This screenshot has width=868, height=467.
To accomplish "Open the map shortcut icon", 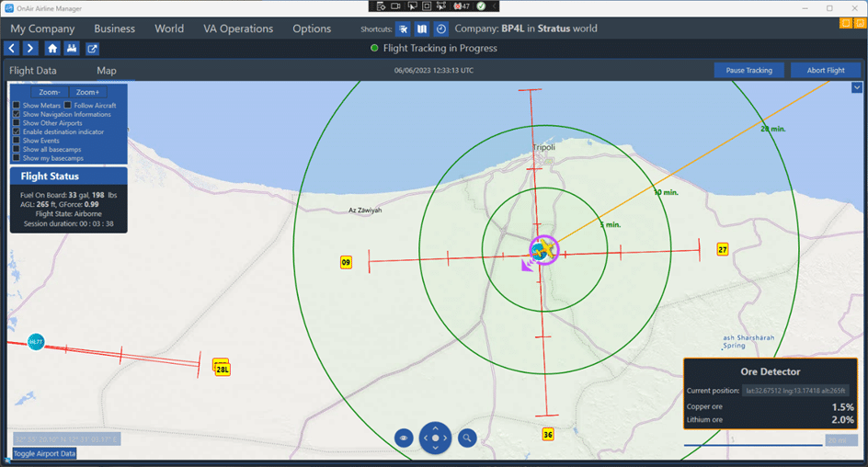I will (x=422, y=29).
